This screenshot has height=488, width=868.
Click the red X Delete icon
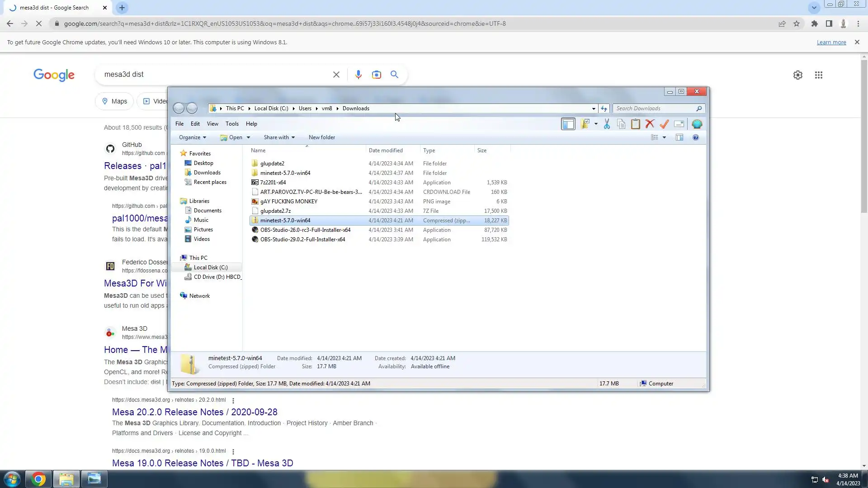(x=650, y=124)
